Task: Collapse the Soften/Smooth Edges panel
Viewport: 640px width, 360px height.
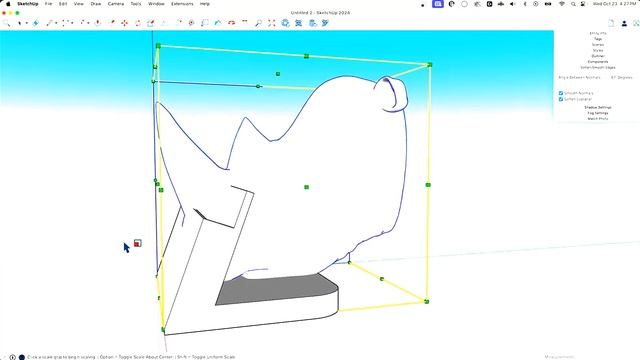Action: click(598, 67)
